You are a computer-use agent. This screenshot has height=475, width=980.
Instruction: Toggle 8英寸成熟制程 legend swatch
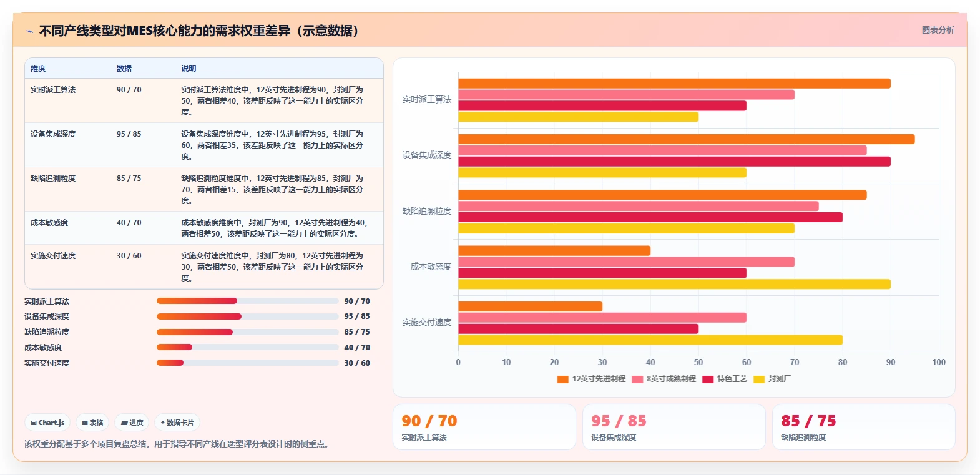point(637,379)
